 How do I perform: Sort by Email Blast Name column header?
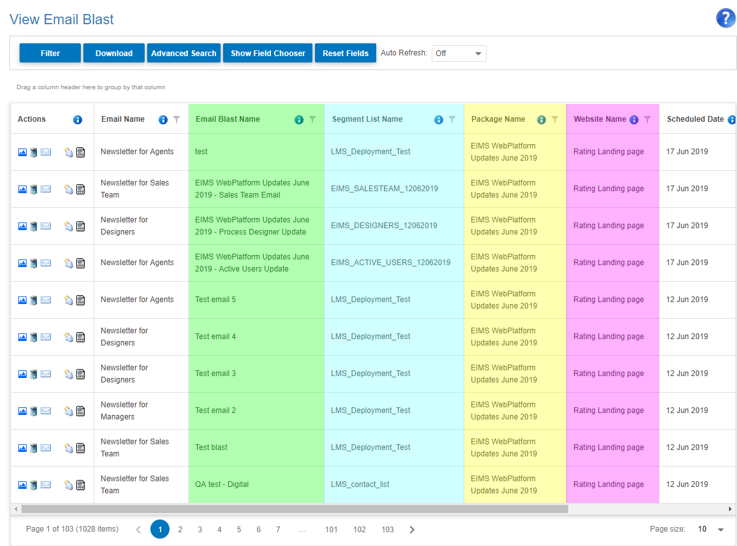pos(227,119)
